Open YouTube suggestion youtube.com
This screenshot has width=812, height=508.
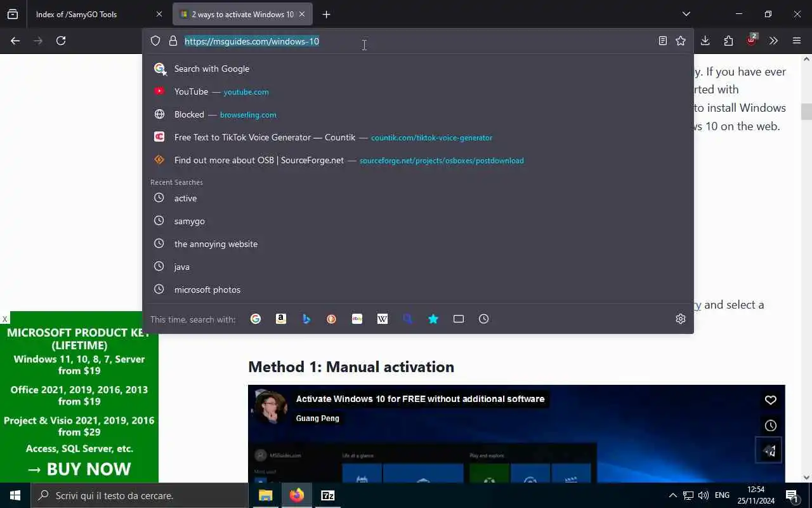(x=418, y=91)
